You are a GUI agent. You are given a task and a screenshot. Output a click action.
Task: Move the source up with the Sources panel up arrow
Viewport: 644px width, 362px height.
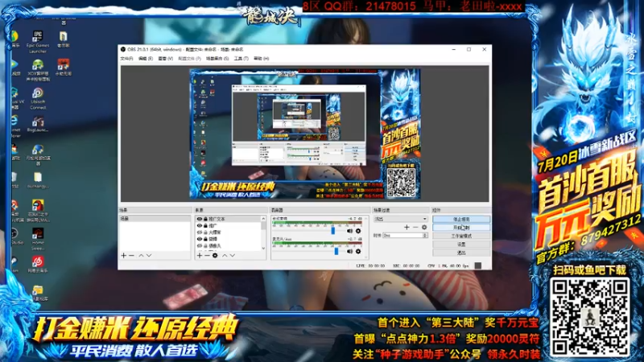coord(225,255)
